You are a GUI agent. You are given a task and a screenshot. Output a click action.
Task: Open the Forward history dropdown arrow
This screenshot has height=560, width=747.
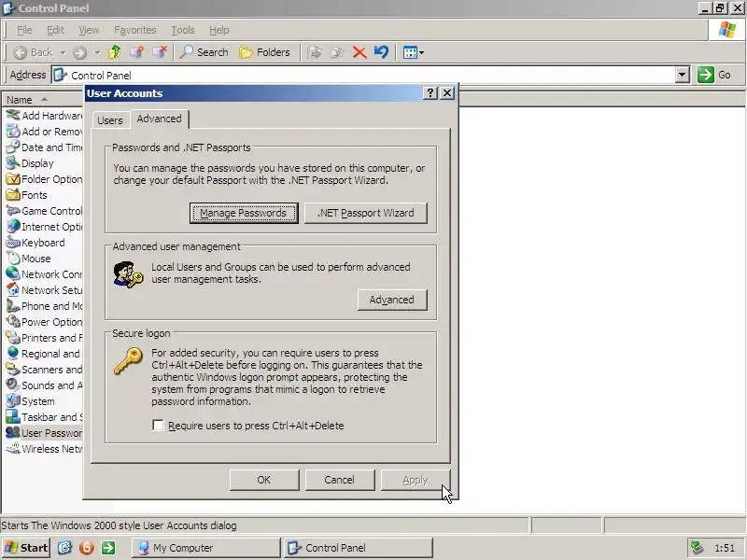click(97, 52)
